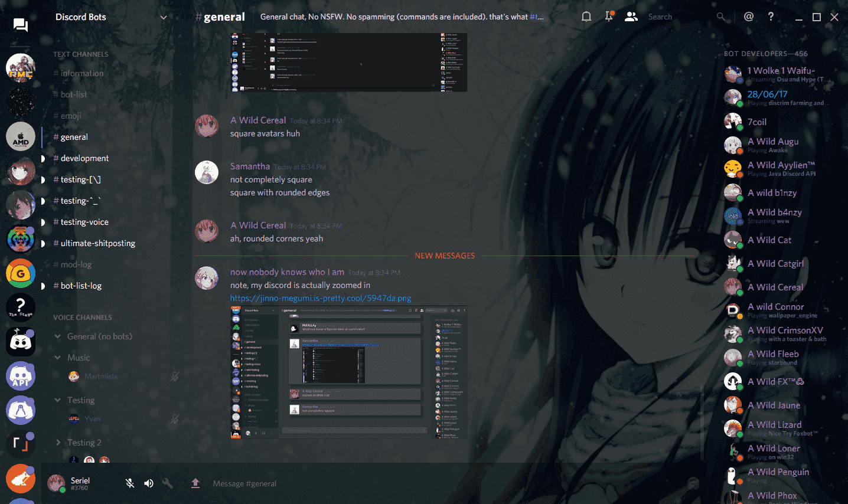
Task: Open the jinno-megumi.is-pretty.cool image link
Action: click(321, 298)
